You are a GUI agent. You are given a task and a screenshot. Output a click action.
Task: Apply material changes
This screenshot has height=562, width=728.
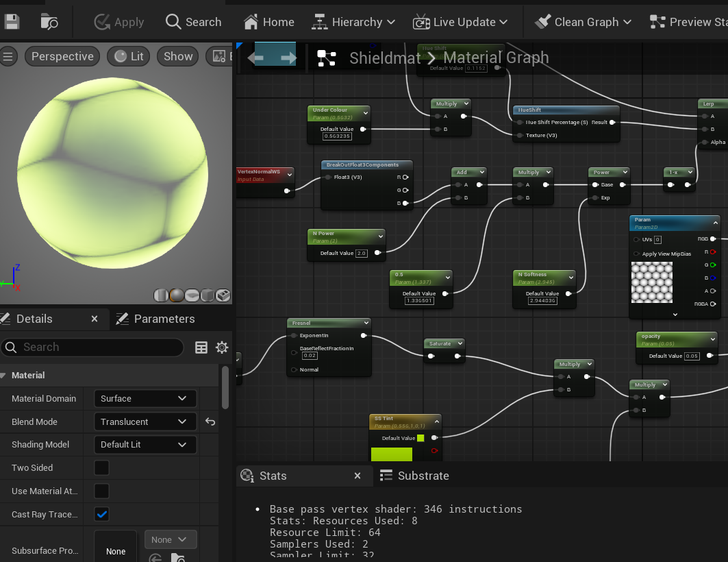pyautogui.click(x=119, y=22)
